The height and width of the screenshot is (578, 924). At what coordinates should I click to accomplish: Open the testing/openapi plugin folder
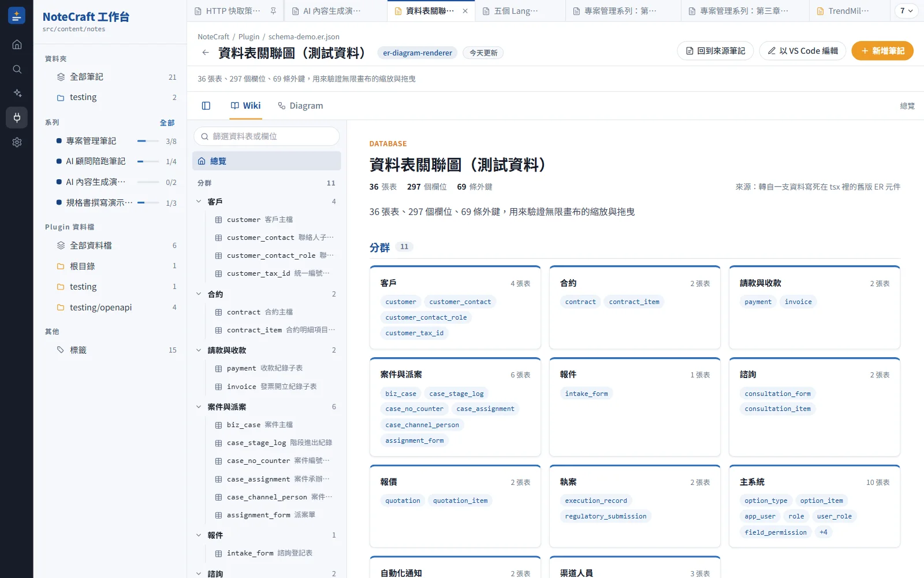110,307
